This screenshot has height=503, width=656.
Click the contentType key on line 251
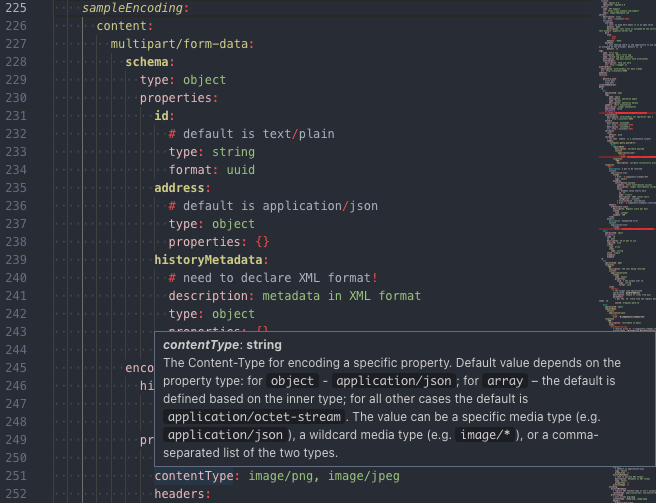click(194, 476)
